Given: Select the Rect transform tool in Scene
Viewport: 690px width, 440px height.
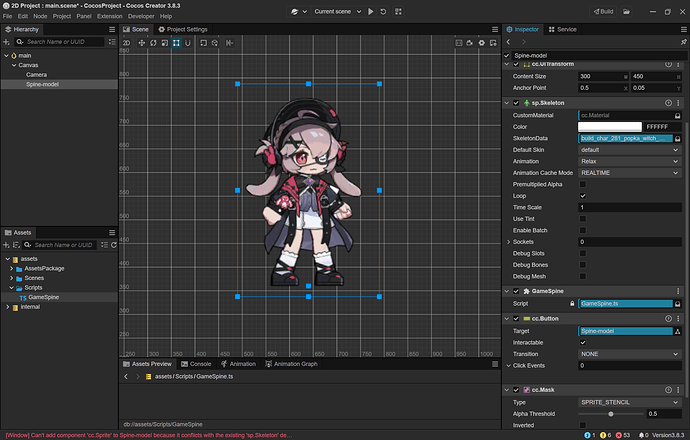Looking at the screenshot, I should click(x=176, y=43).
